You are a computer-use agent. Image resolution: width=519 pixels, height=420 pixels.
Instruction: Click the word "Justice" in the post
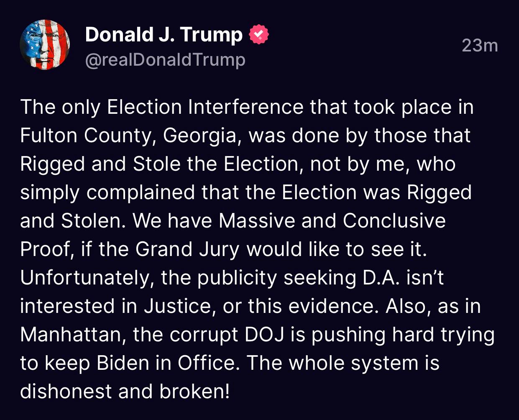[x=178, y=306]
